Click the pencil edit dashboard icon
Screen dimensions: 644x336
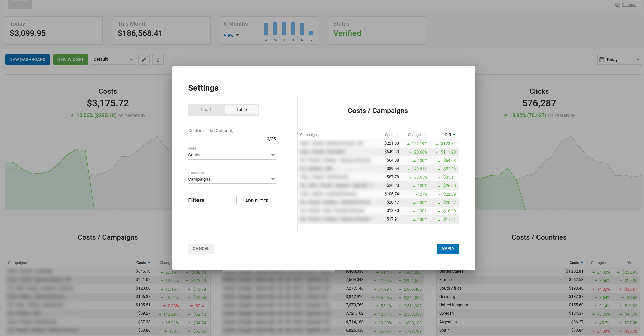click(144, 60)
